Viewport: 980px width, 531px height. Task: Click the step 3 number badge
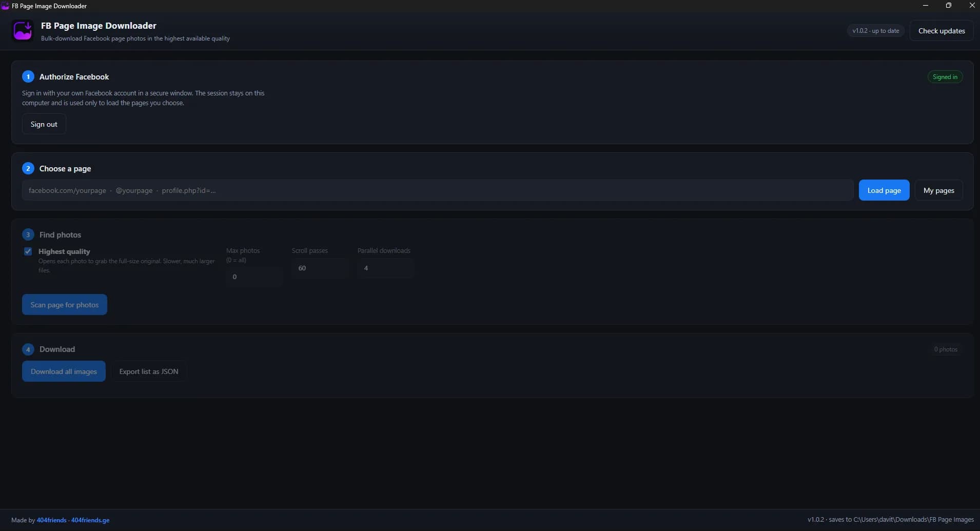[x=28, y=235]
